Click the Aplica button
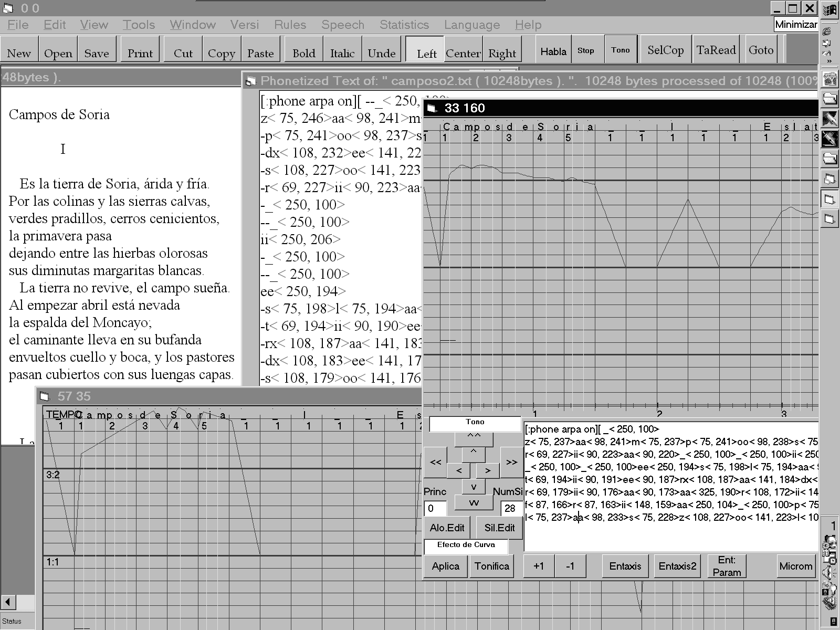Screen dimensions: 840x630 [x=445, y=566]
